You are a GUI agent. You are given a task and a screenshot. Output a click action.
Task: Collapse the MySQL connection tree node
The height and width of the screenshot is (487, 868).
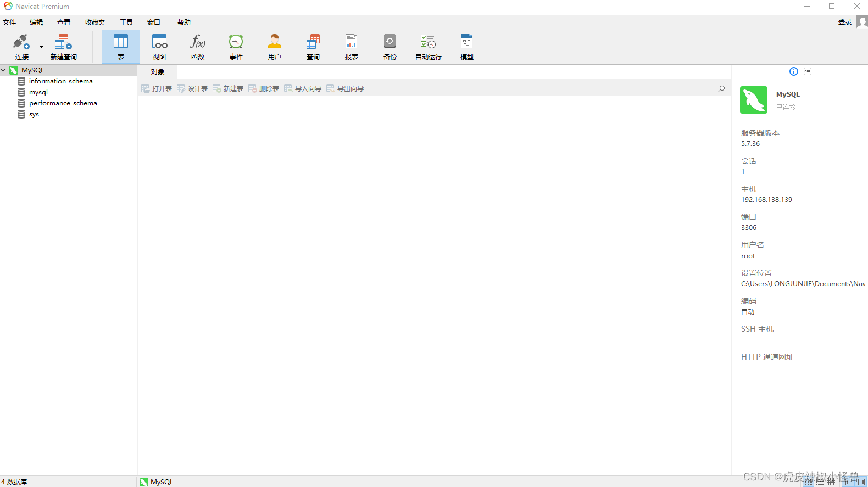3,70
